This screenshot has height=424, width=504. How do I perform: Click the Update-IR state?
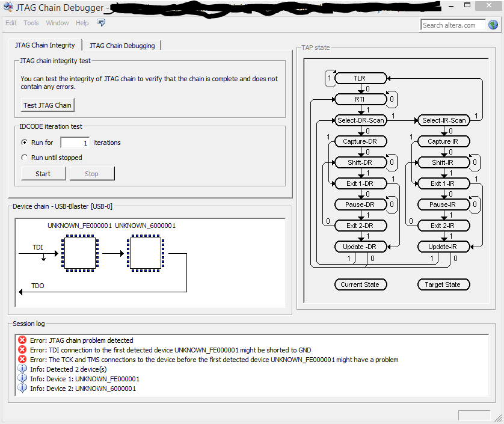(444, 247)
